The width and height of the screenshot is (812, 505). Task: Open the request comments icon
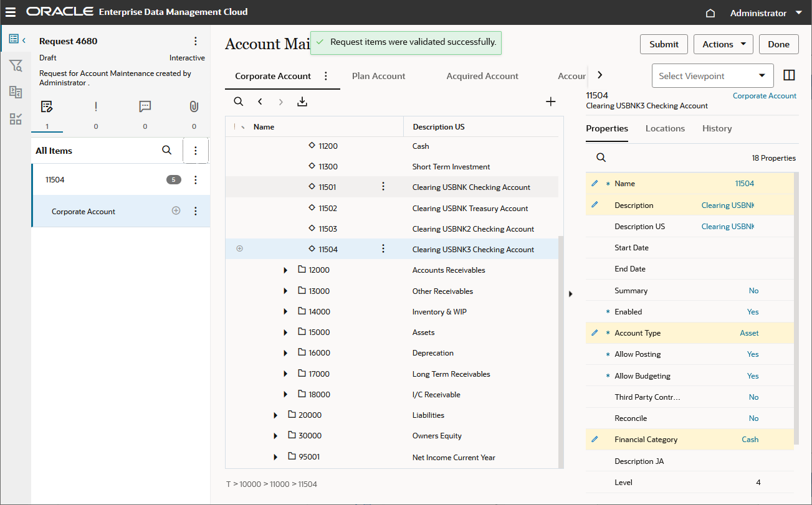tap(145, 106)
